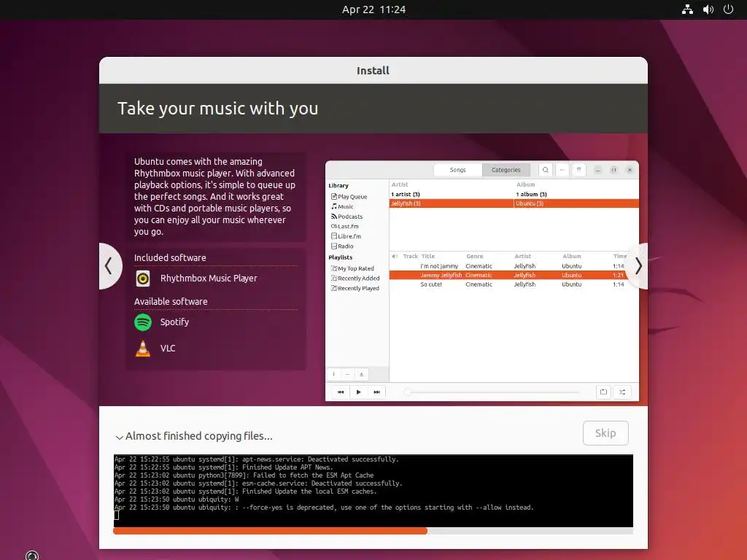
Task: Click the Time column header
Action: point(620,256)
